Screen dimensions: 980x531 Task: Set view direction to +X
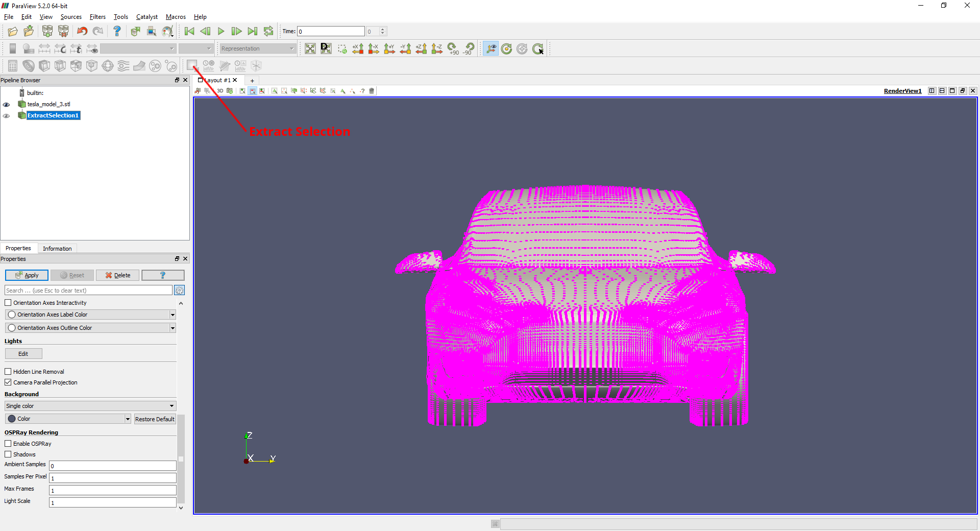click(x=358, y=49)
